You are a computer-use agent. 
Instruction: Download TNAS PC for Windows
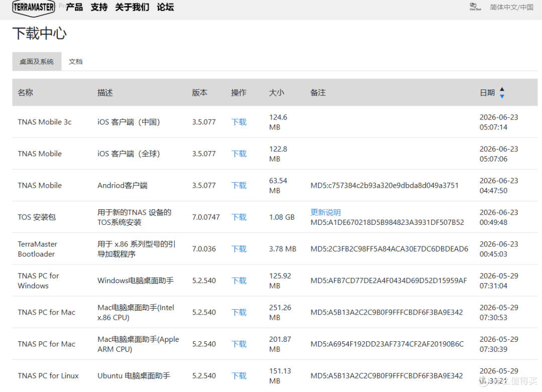(x=239, y=281)
